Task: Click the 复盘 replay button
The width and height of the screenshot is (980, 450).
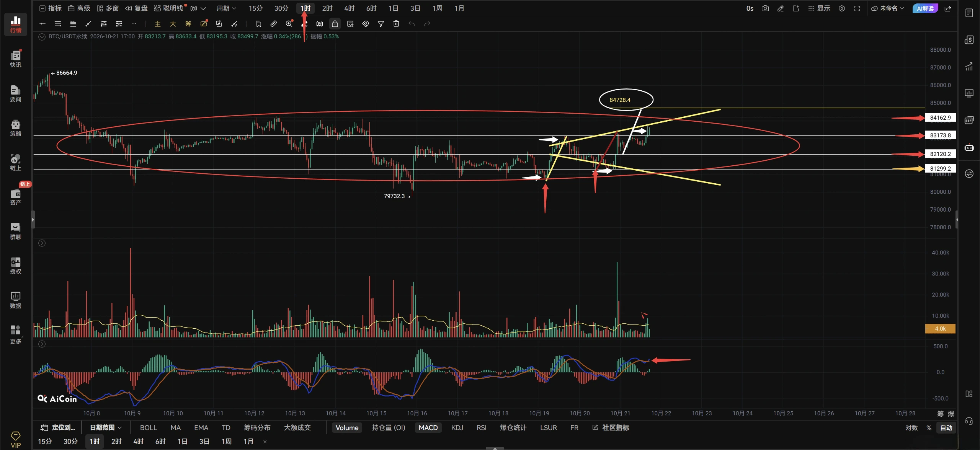Action: point(136,8)
